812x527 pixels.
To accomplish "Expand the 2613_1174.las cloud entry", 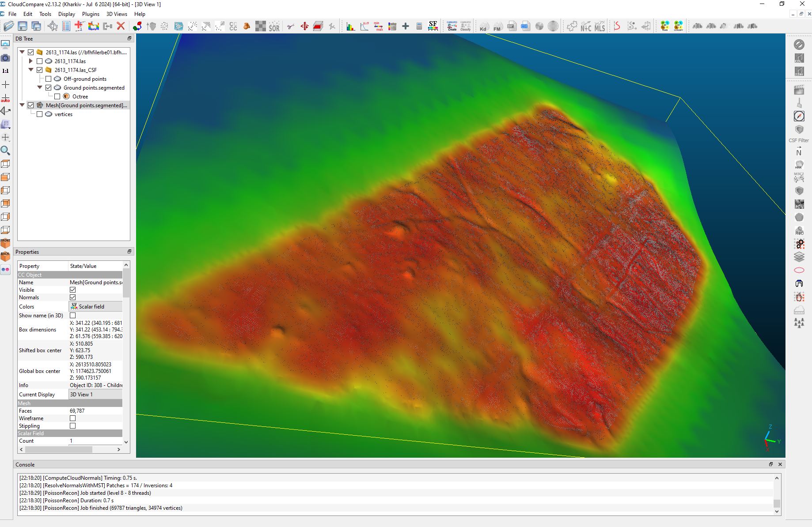I will (x=30, y=61).
